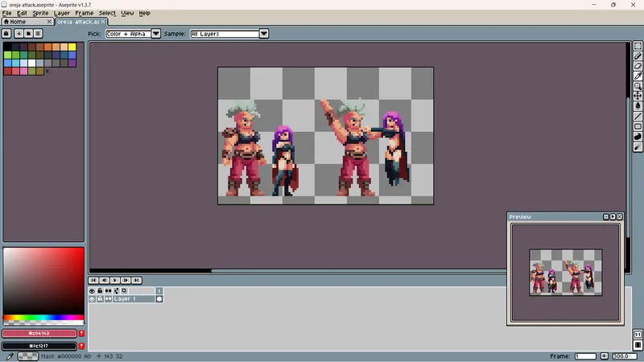Click the frame 1 cel of Layer 1
644x362 pixels.
click(159, 298)
